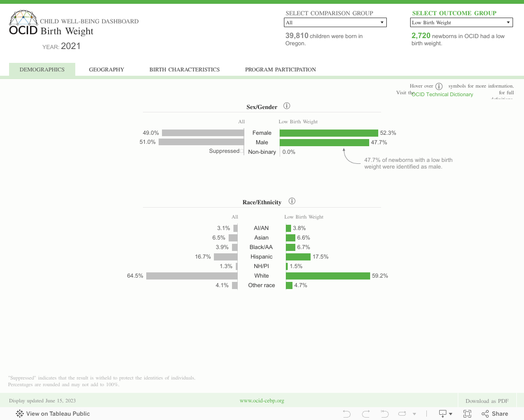Select the gray Hispanic All bar
The image size is (524, 420).
click(226, 257)
